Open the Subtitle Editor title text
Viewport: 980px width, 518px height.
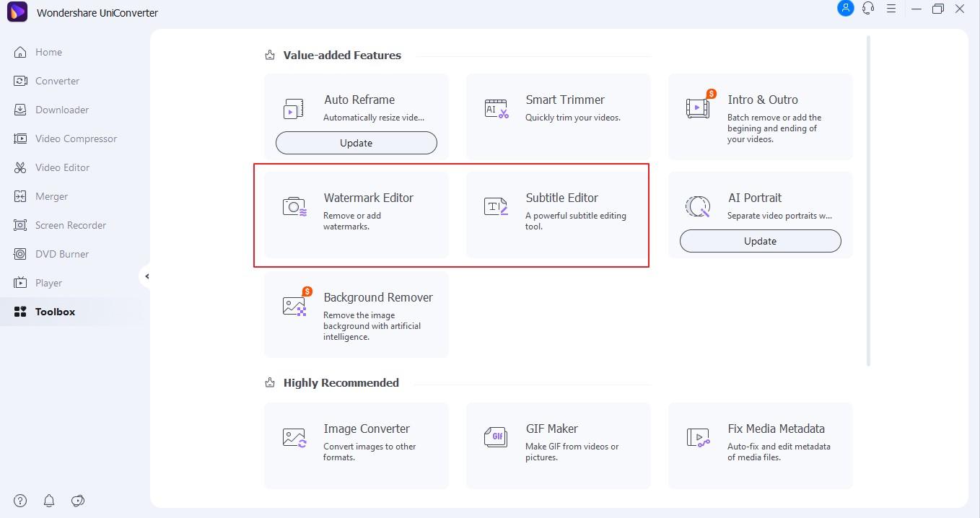tap(561, 198)
